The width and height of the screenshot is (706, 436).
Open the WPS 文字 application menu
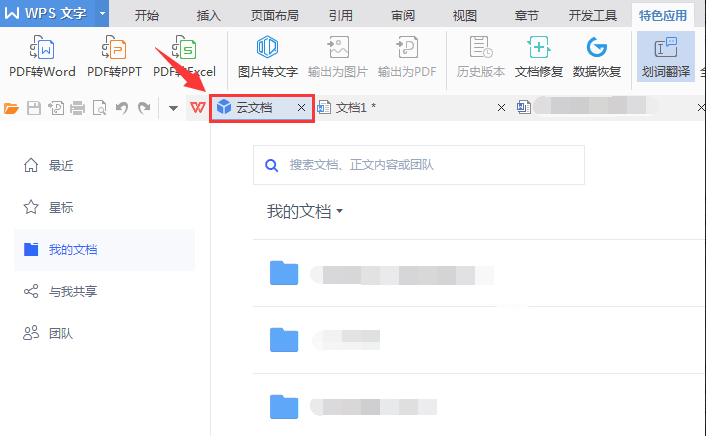(x=45, y=14)
